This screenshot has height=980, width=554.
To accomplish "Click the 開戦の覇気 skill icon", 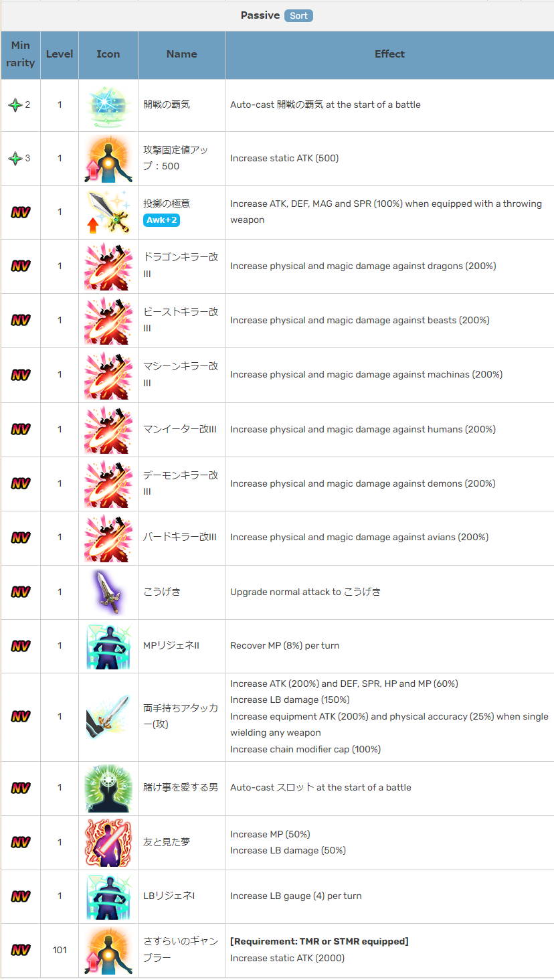I will [x=108, y=105].
